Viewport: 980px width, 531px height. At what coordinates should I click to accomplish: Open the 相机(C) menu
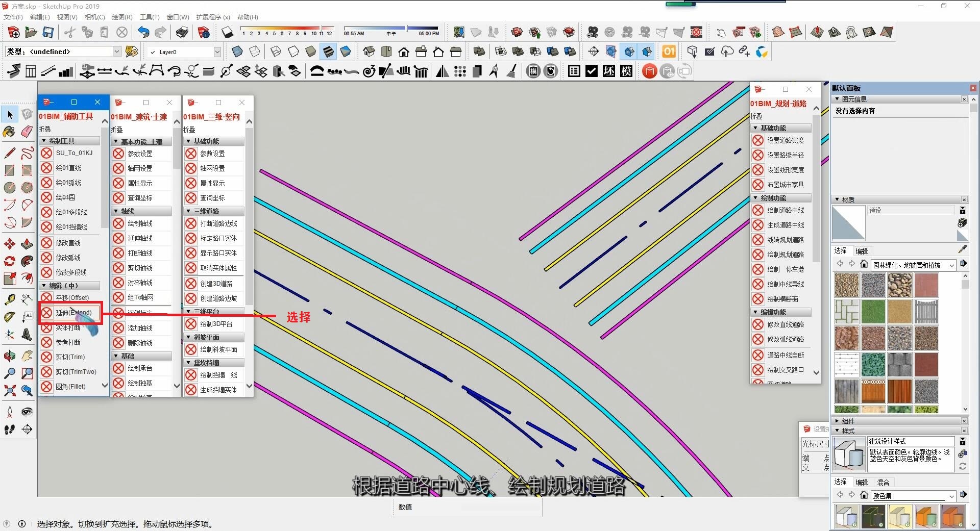(x=94, y=17)
